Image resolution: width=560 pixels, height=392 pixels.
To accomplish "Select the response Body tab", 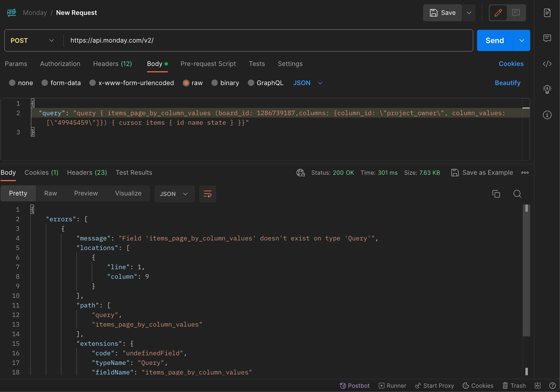I will coord(8,173).
